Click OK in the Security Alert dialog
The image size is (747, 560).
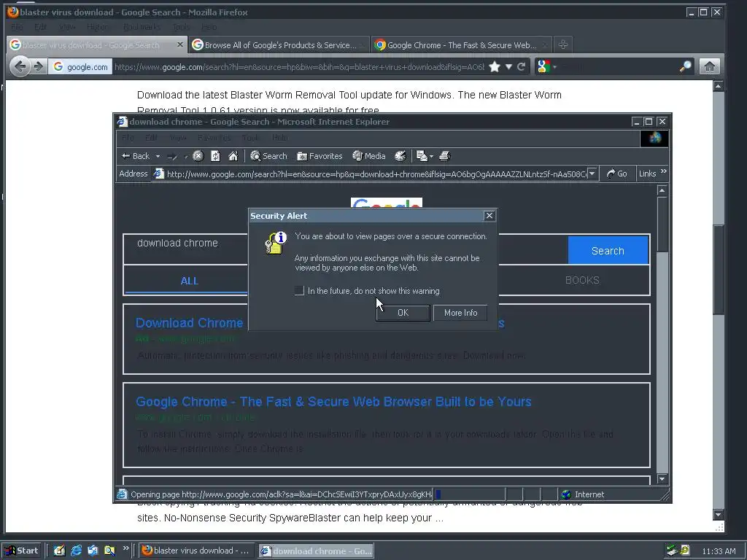tap(403, 313)
